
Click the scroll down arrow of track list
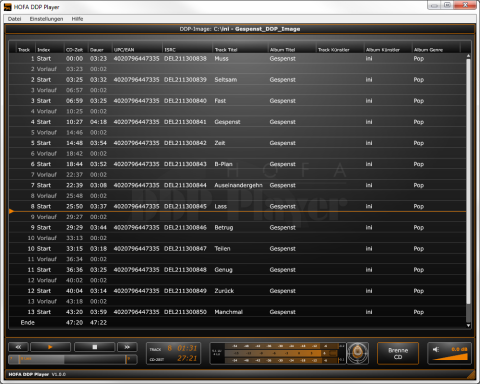tap(468, 325)
